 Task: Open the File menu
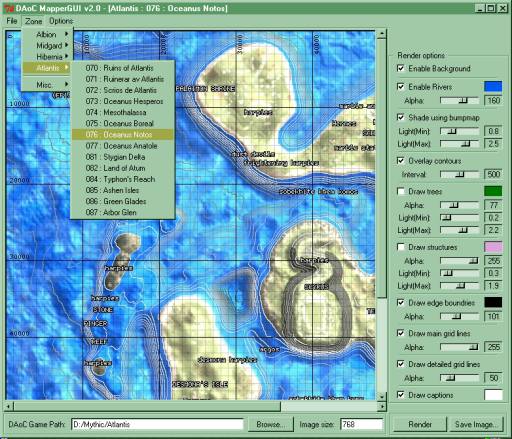click(12, 21)
